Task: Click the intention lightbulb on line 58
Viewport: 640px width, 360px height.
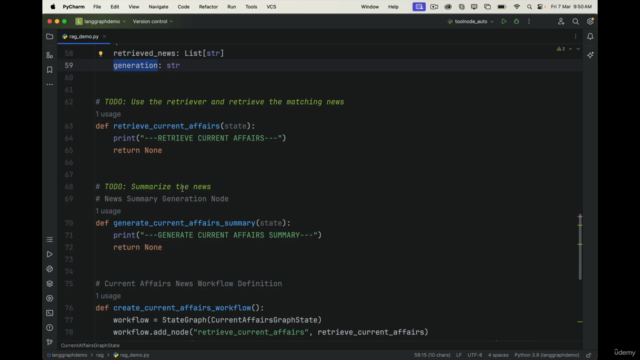Action: (100, 53)
